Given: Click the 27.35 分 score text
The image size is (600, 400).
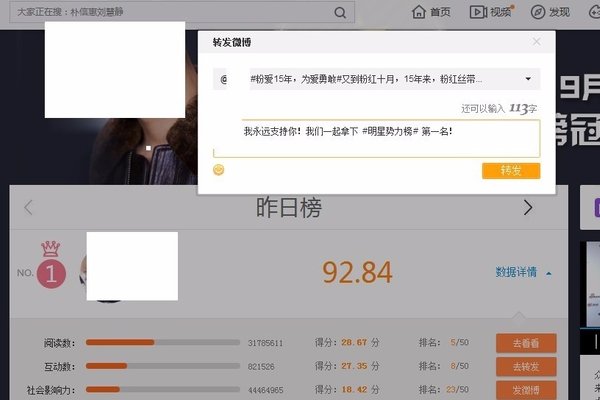Looking at the screenshot, I should (360, 366).
